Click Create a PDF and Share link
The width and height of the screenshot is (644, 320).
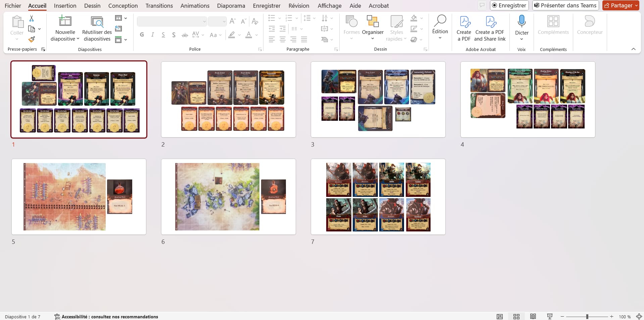tap(490, 29)
